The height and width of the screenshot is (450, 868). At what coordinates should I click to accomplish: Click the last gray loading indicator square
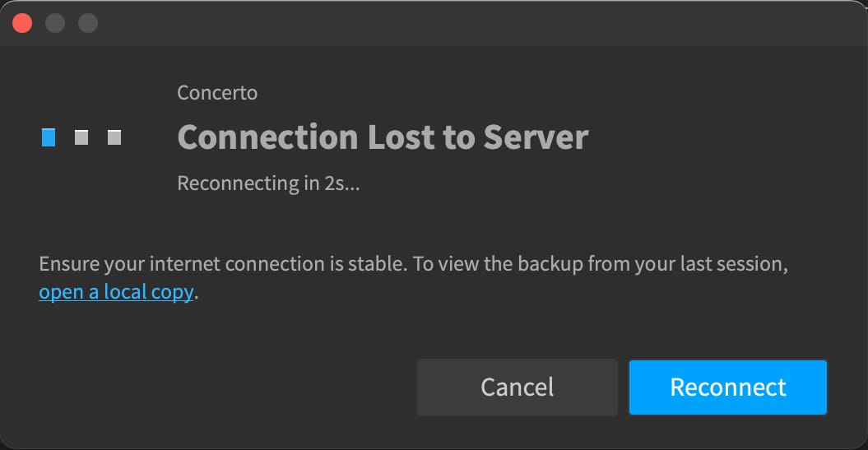[114, 137]
